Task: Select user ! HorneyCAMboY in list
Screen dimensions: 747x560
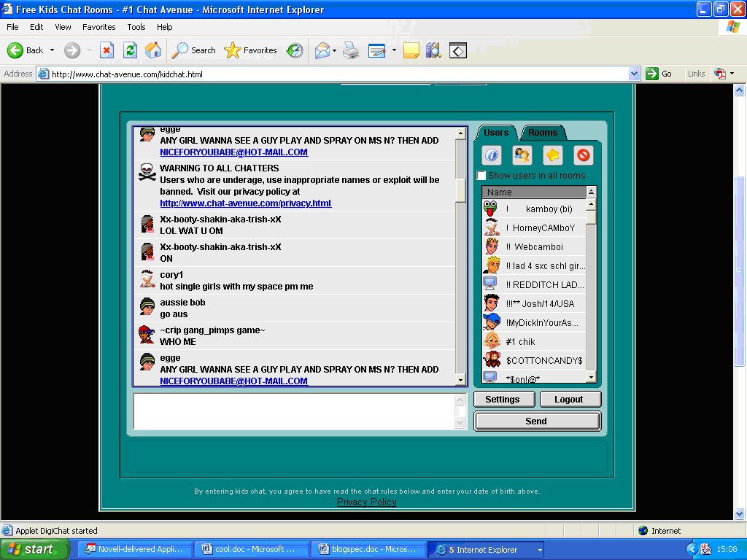Action: click(x=534, y=227)
